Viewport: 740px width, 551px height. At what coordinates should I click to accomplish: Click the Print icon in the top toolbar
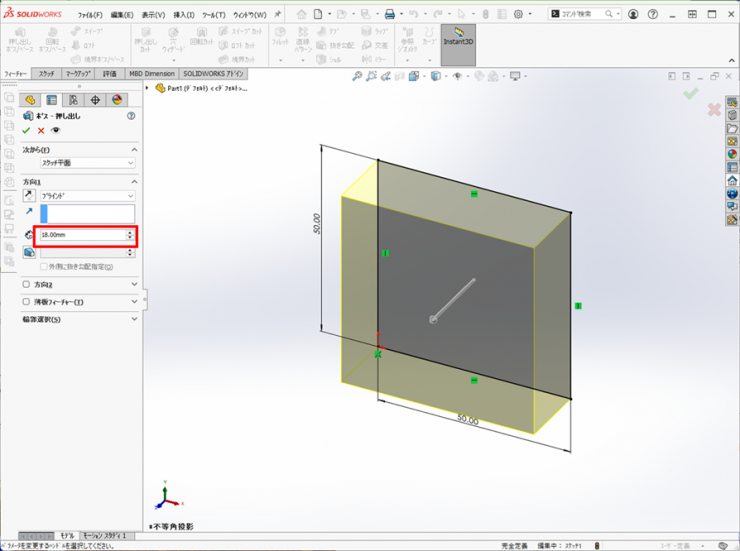pyautogui.click(x=389, y=14)
